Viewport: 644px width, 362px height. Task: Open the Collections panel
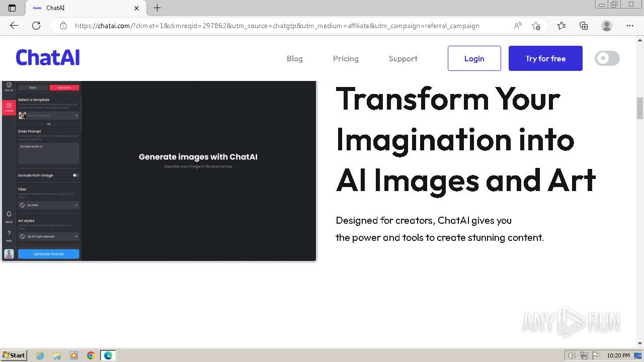click(584, 26)
